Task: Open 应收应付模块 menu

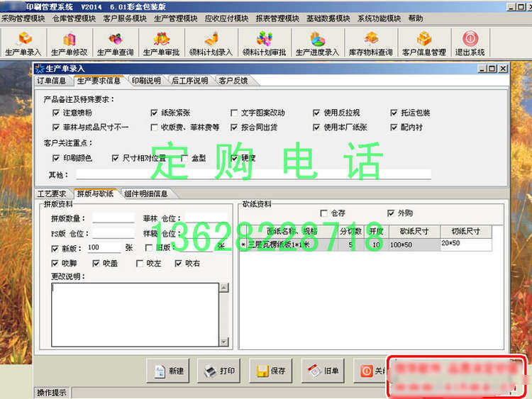Action: 227,18
